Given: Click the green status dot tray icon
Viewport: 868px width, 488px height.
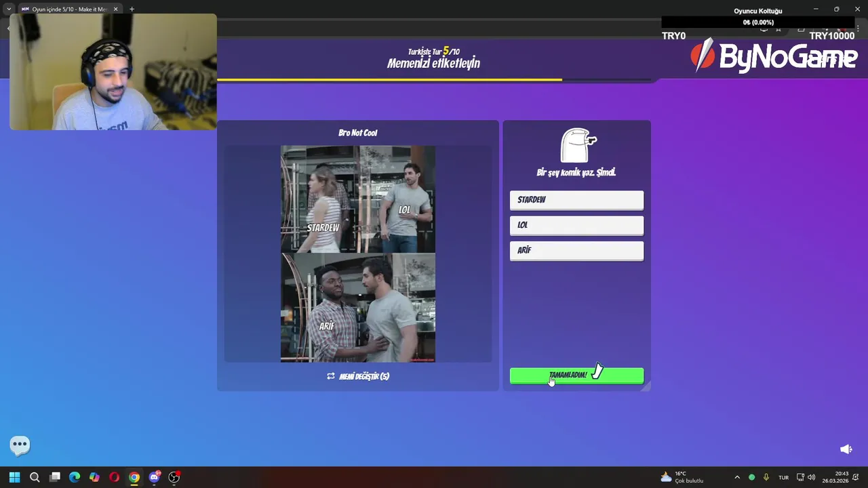Looking at the screenshot, I should [x=751, y=477].
